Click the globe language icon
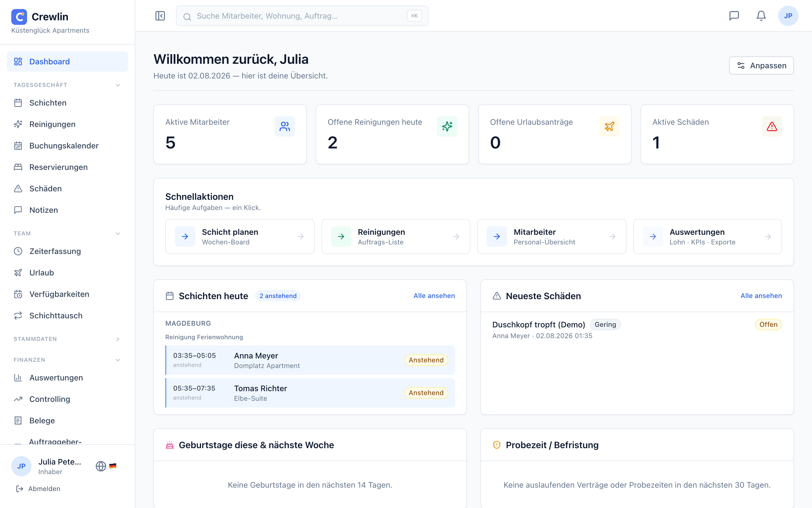Viewport: 812px width, 508px height. pos(101,466)
